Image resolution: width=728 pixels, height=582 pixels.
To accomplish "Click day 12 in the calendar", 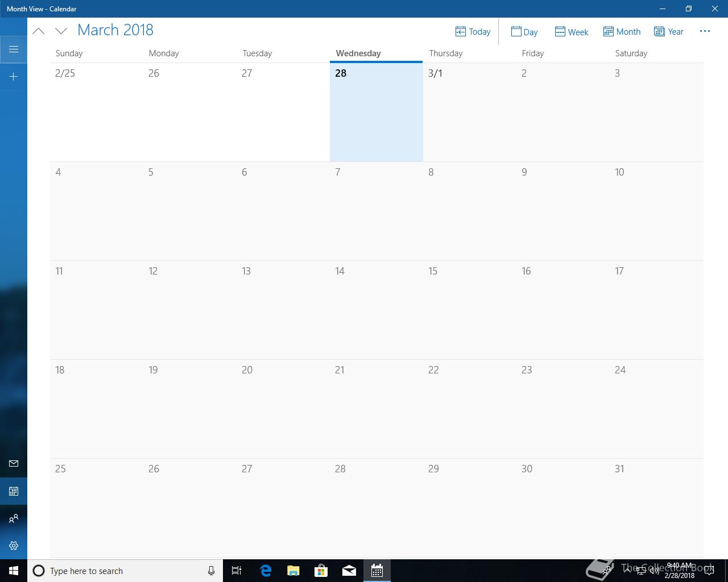I will (189, 310).
